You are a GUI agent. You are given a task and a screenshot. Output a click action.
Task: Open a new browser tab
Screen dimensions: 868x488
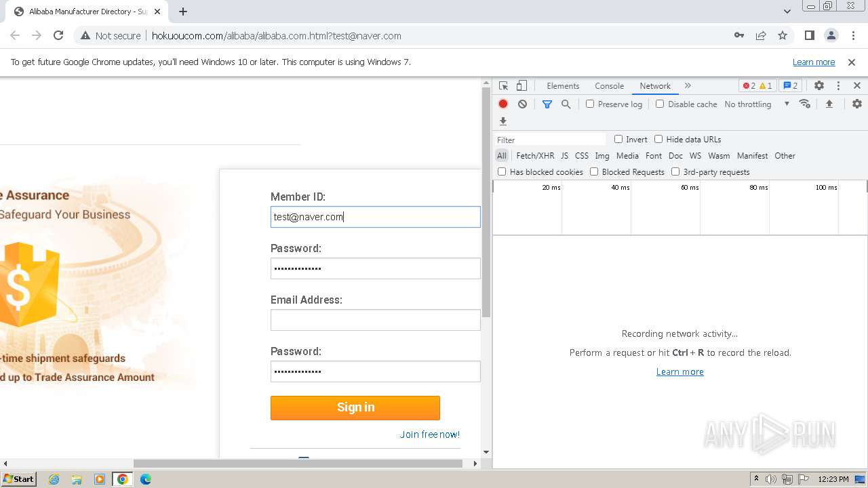183,12
